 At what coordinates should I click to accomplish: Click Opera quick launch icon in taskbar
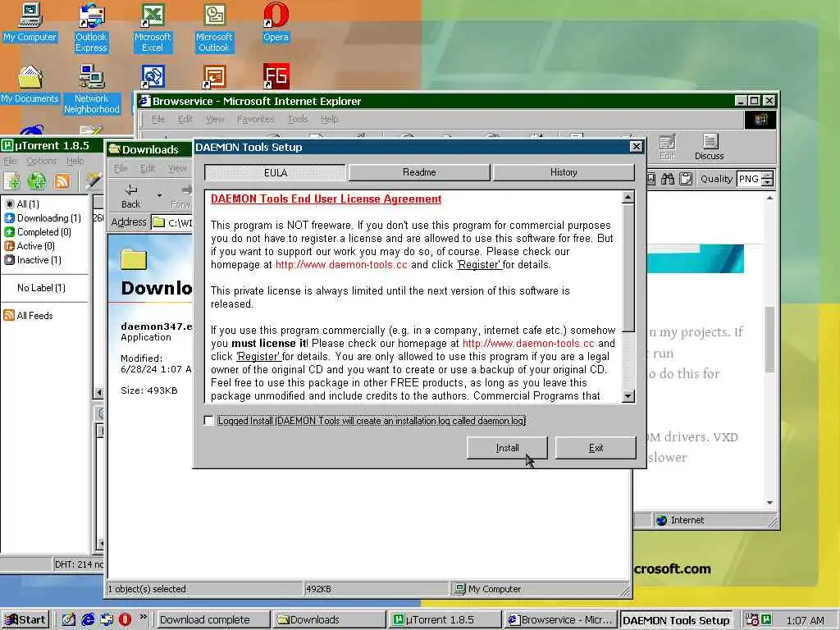(125, 619)
